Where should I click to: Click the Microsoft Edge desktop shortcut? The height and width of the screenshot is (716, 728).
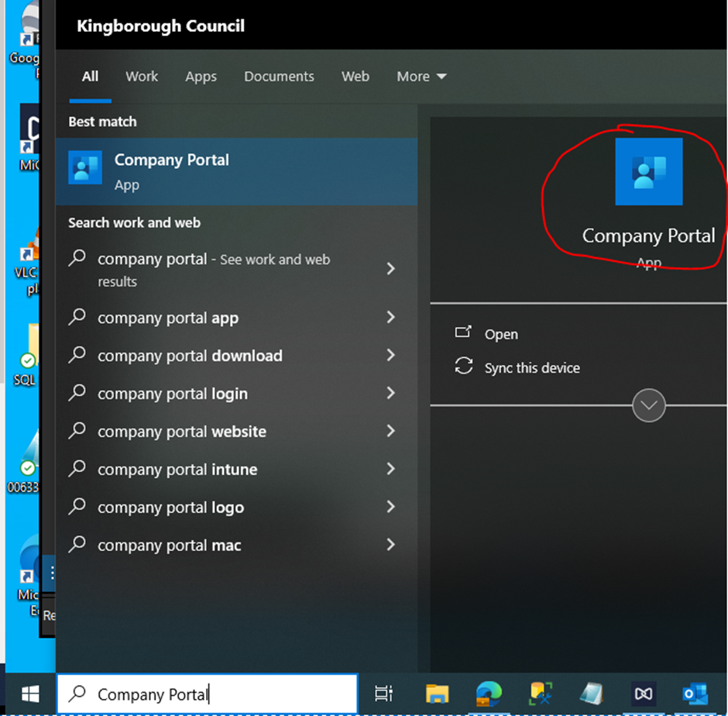(29, 575)
